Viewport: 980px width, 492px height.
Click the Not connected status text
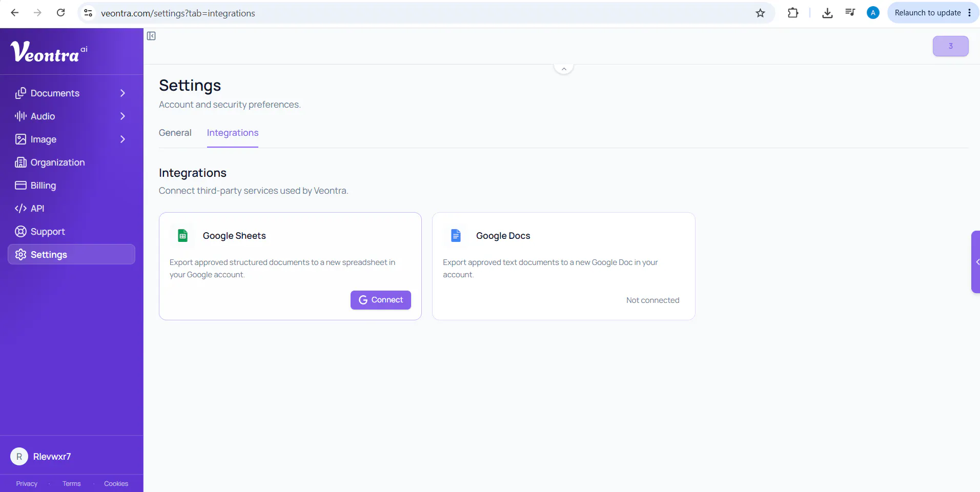click(x=653, y=300)
